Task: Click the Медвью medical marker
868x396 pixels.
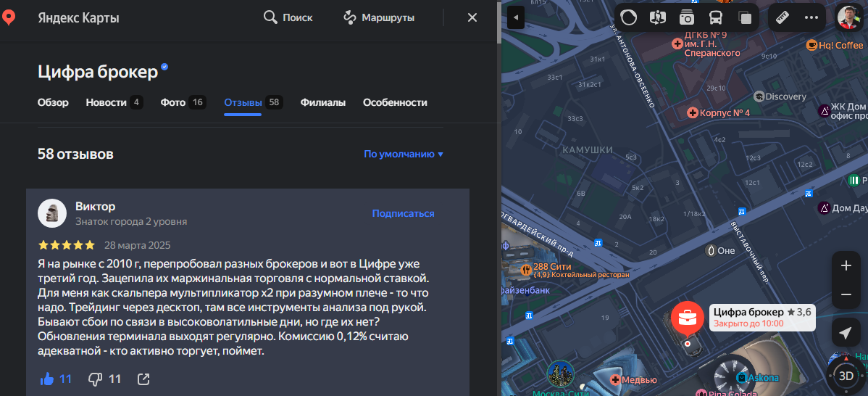Action: [x=615, y=380]
